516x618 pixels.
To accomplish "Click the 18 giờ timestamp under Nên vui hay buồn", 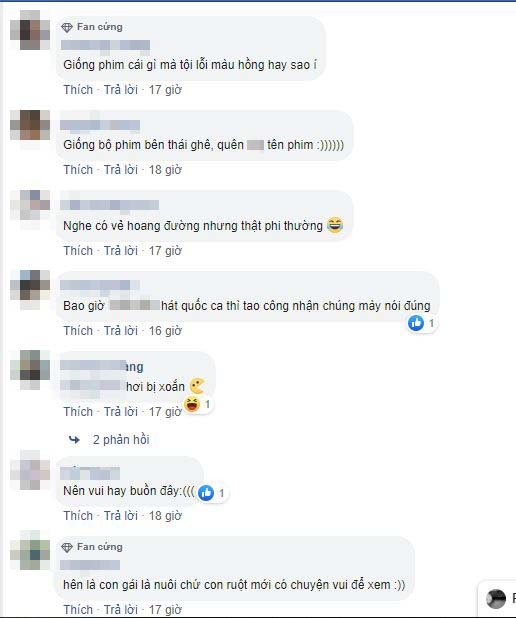I will tap(165, 516).
